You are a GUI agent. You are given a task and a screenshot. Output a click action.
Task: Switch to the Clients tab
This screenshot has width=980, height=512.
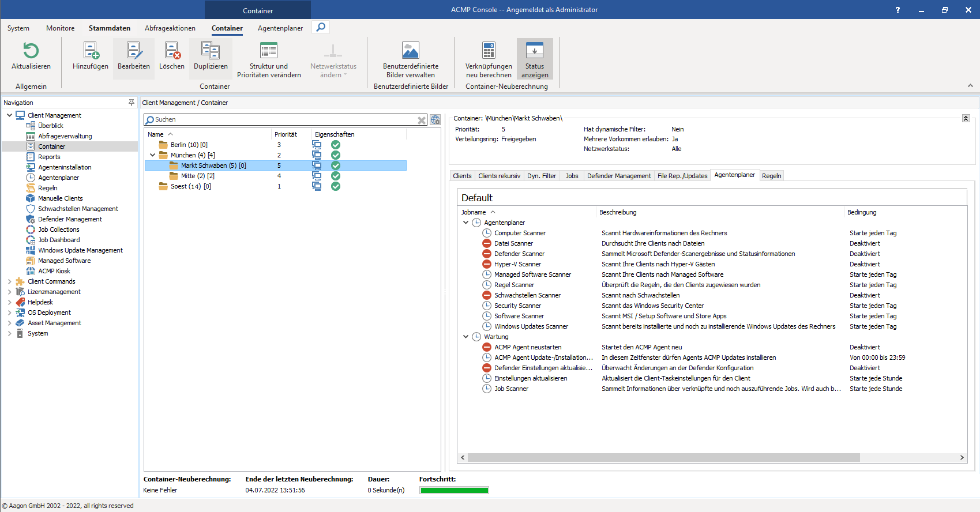point(462,176)
